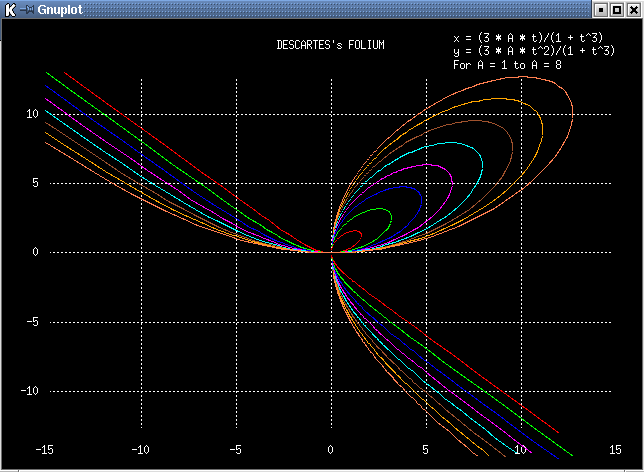This screenshot has width=644, height=472.
Task: Click the y-axis label 5
Action: [35, 183]
